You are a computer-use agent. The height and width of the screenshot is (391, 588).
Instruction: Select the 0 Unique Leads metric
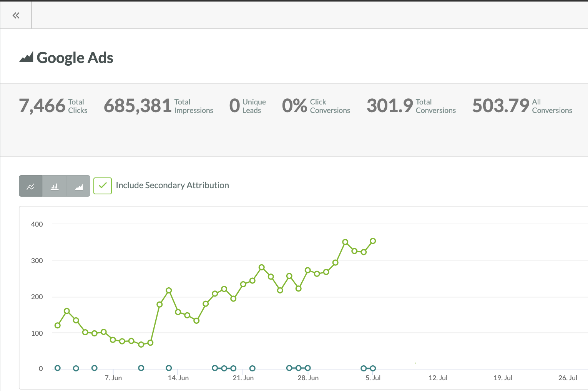pos(247,106)
